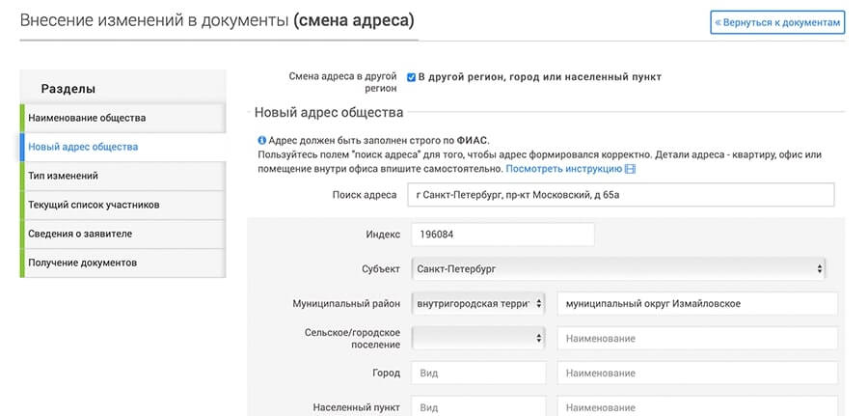Click the Индекс field with 196084
The height and width of the screenshot is (416, 868).
click(x=503, y=235)
